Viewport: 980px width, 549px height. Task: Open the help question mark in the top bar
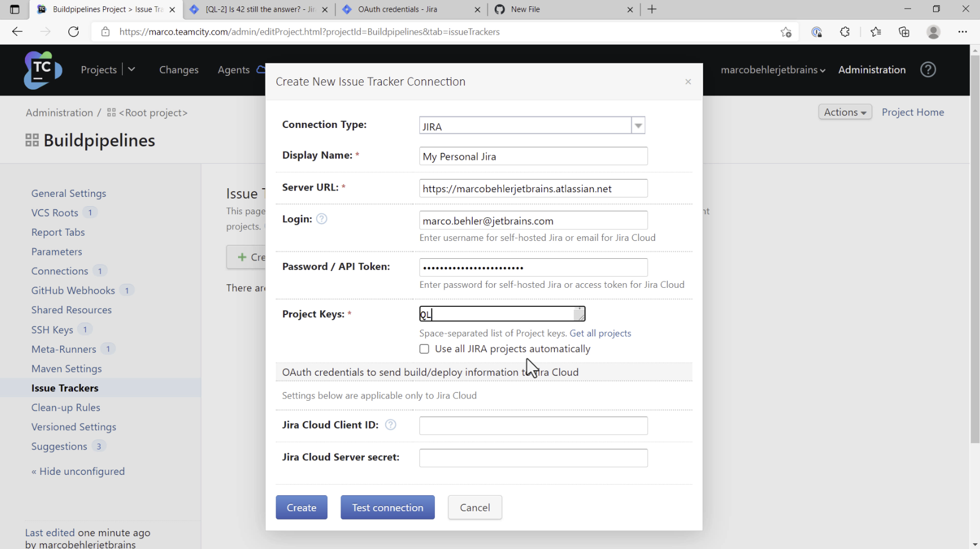pyautogui.click(x=928, y=69)
